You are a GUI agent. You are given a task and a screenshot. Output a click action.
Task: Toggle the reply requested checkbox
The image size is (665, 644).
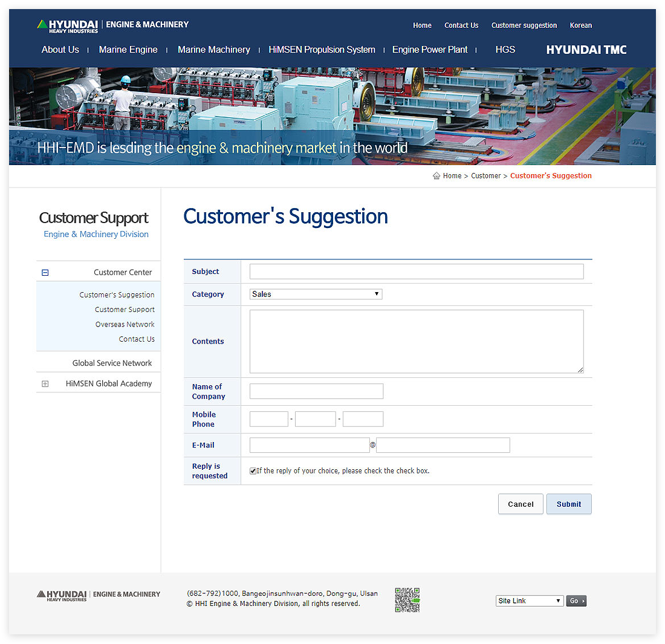click(x=253, y=471)
